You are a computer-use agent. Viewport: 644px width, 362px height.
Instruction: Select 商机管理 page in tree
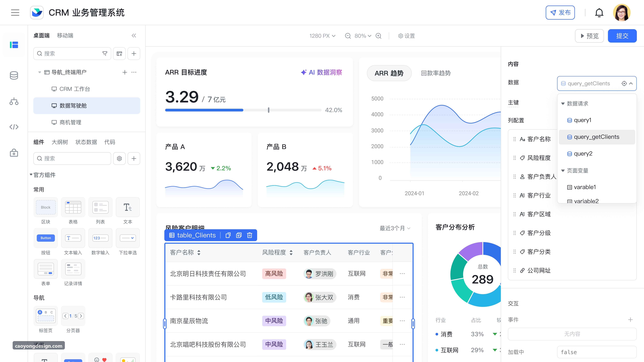coord(87,122)
